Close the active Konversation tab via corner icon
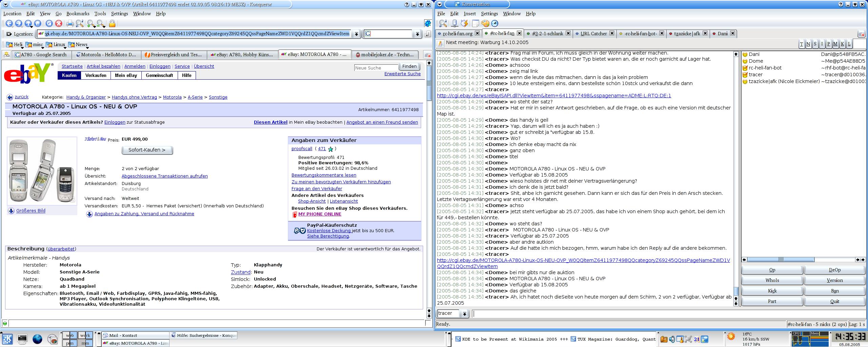 pos(862,34)
